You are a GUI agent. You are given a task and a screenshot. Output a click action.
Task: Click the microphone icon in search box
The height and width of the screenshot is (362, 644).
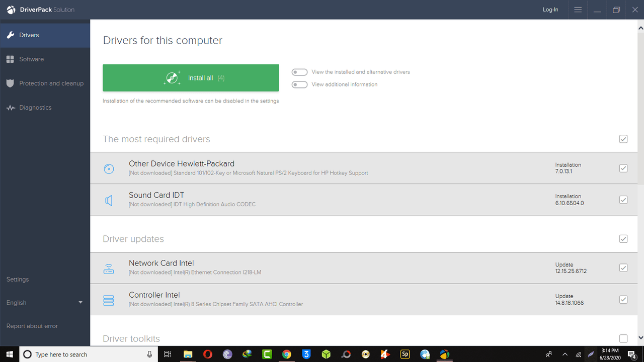pos(149,354)
